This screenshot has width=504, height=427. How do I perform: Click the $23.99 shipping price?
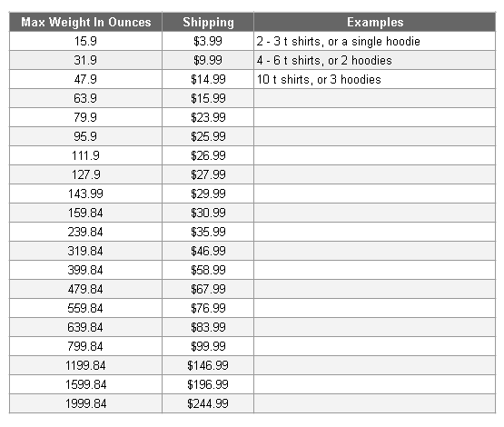pyautogui.click(x=208, y=117)
